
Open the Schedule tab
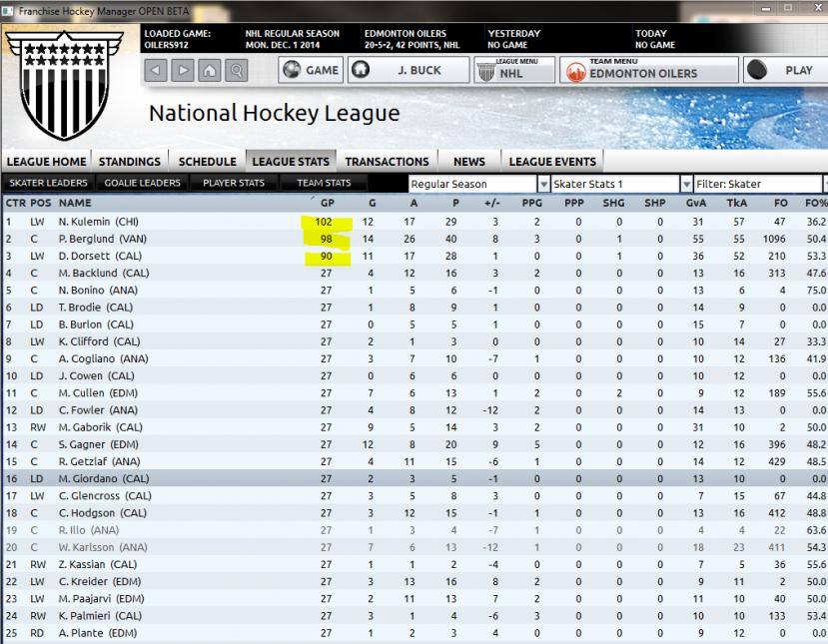[208, 162]
